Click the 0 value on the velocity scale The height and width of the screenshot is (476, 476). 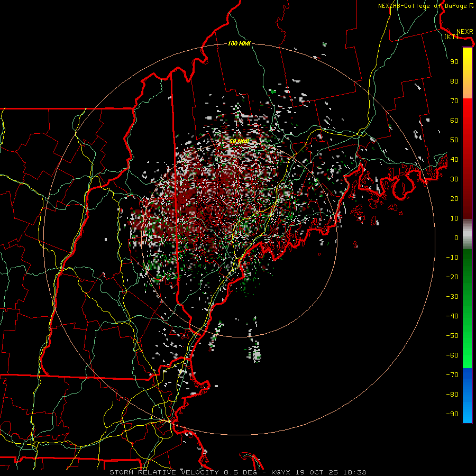tap(456, 237)
